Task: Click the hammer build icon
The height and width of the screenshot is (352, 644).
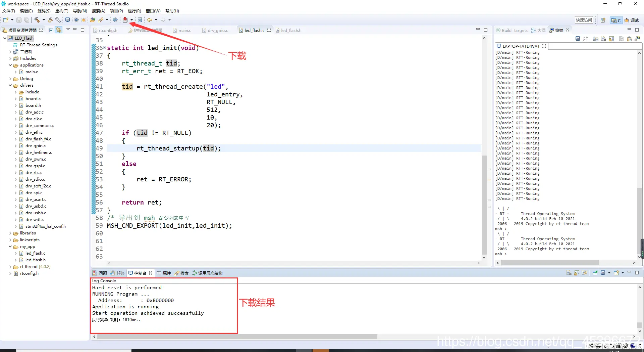Action: point(37,20)
